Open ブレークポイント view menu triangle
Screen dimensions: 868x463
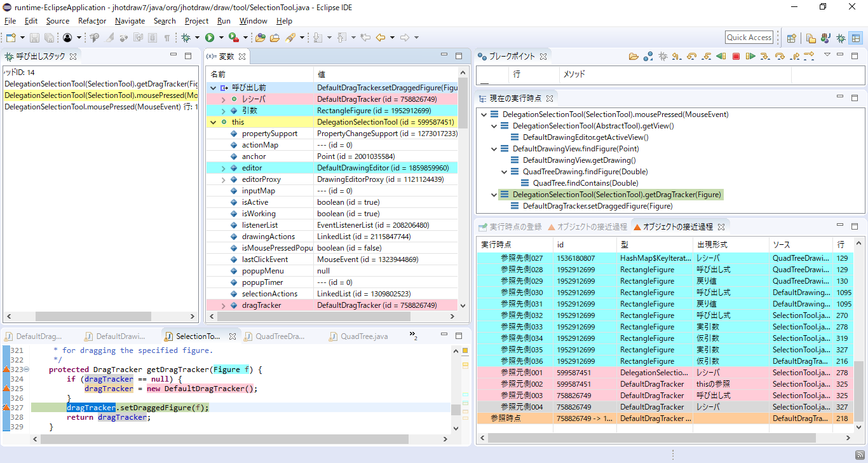pos(827,55)
